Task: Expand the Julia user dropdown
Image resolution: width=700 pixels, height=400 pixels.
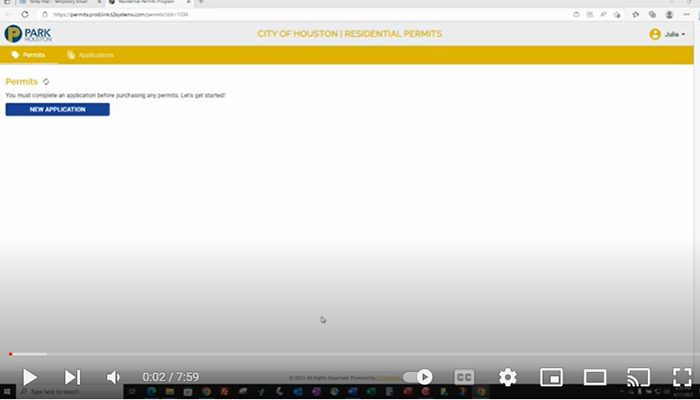Action: [668, 34]
